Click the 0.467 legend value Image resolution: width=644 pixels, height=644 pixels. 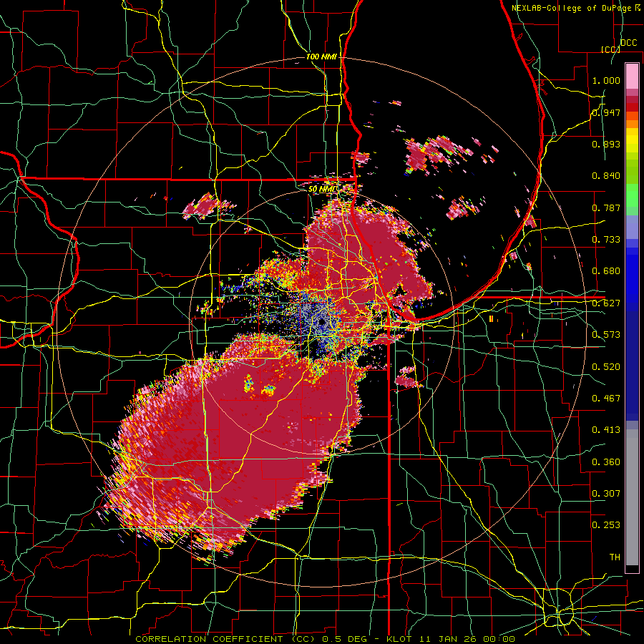606,399
